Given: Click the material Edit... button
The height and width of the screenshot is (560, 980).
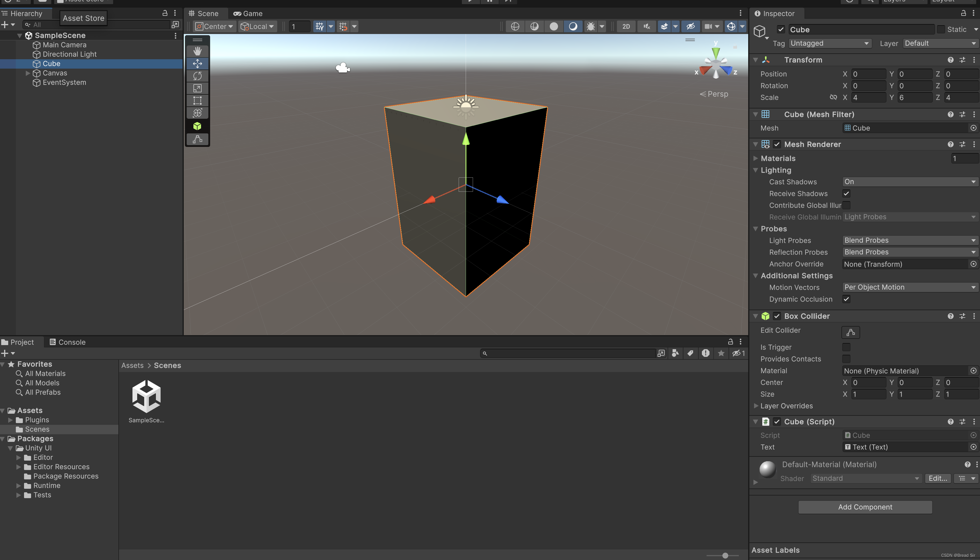Looking at the screenshot, I should (938, 478).
